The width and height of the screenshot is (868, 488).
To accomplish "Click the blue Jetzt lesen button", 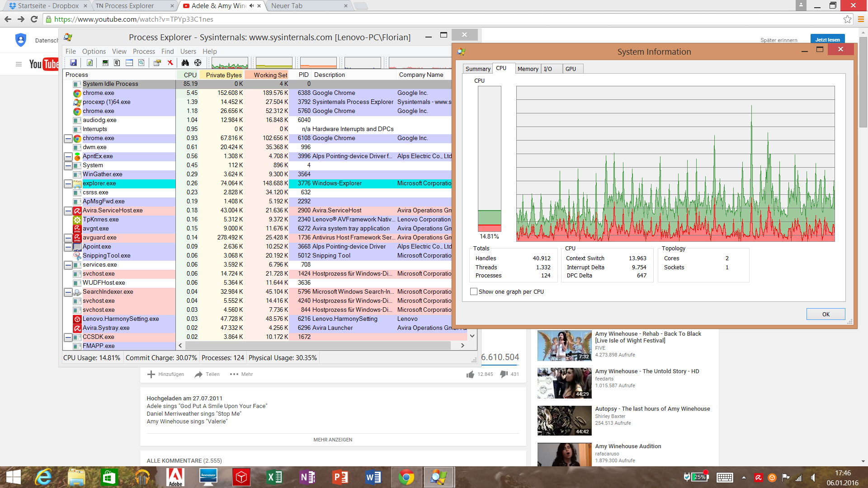I will coord(827,39).
